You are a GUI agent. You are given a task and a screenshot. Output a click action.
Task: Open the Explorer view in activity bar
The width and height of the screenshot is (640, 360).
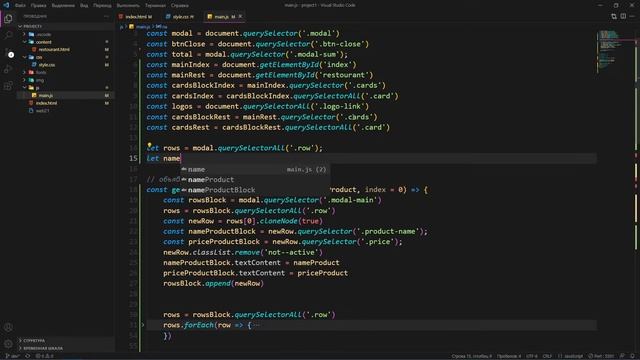8,19
